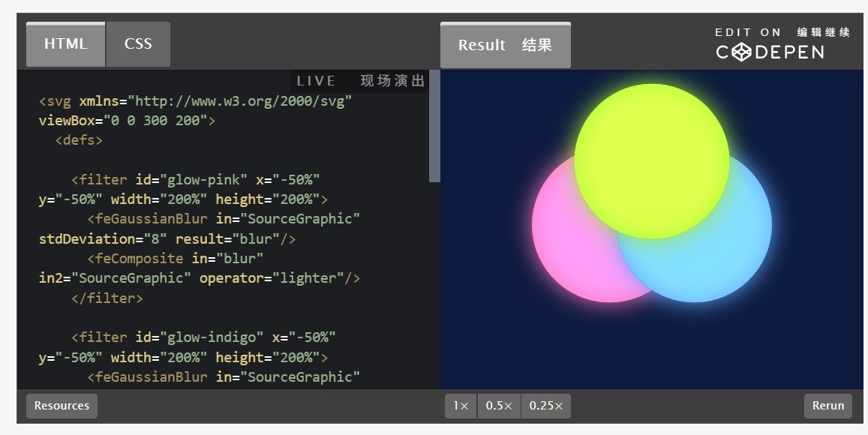Screen dimensions: 868x435
Task: Switch to the HTML tab
Action: pyautogui.click(x=65, y=44)
